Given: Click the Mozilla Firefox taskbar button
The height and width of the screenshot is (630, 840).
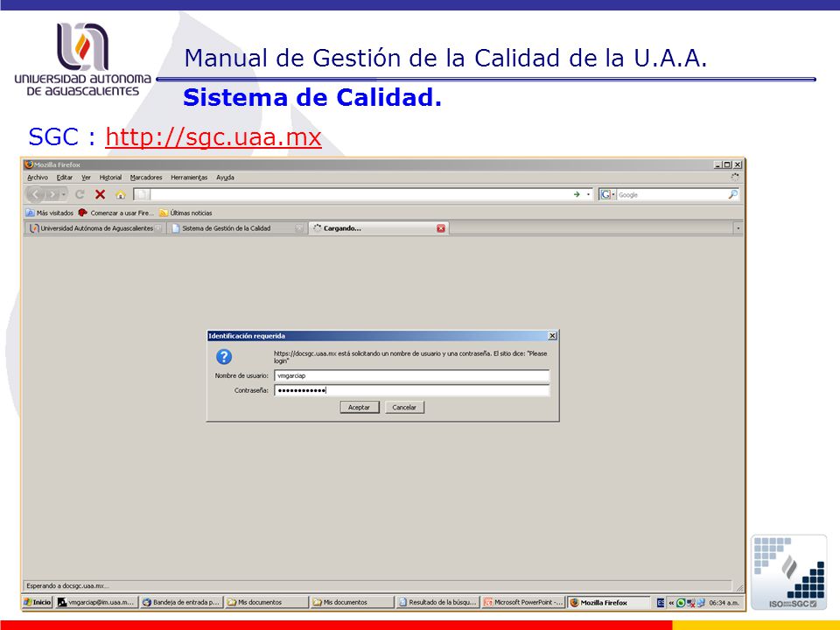Looking at the screenshot, I should [x=609, y=603].
